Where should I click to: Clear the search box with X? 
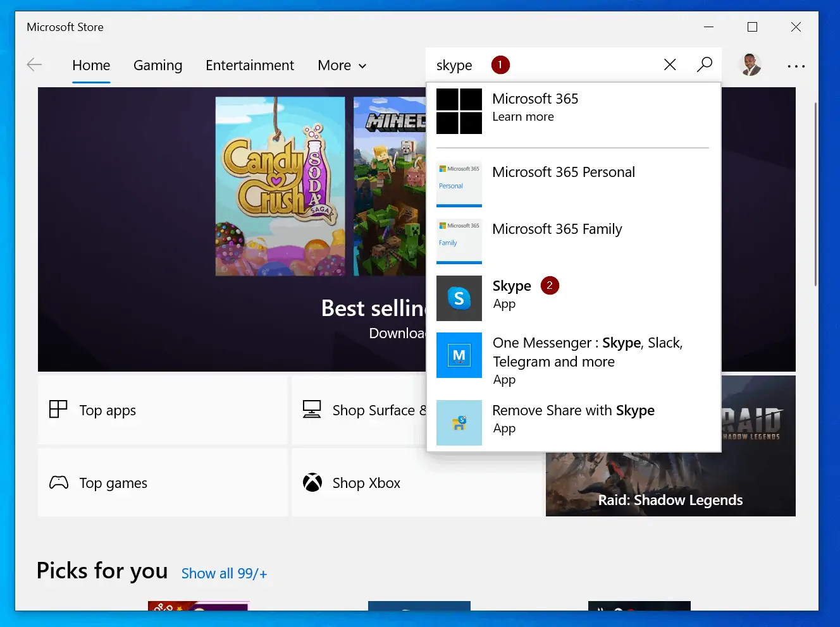670,64
